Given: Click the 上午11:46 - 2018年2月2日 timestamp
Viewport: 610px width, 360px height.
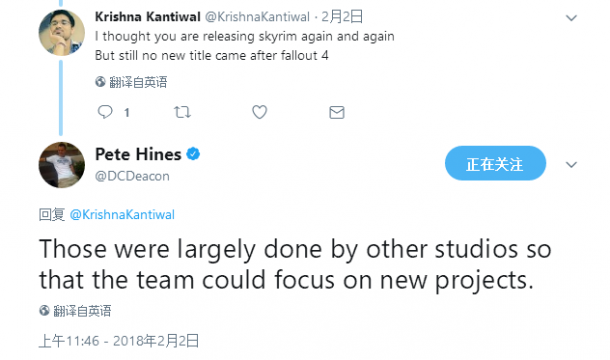Looking at the screenshot, I should [119, 341].
